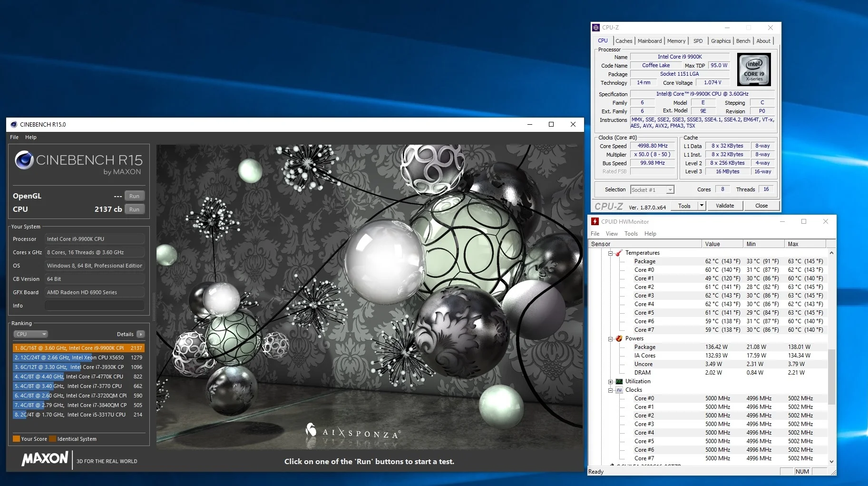Open the Cinebench File menu

(x=14, y=137)
